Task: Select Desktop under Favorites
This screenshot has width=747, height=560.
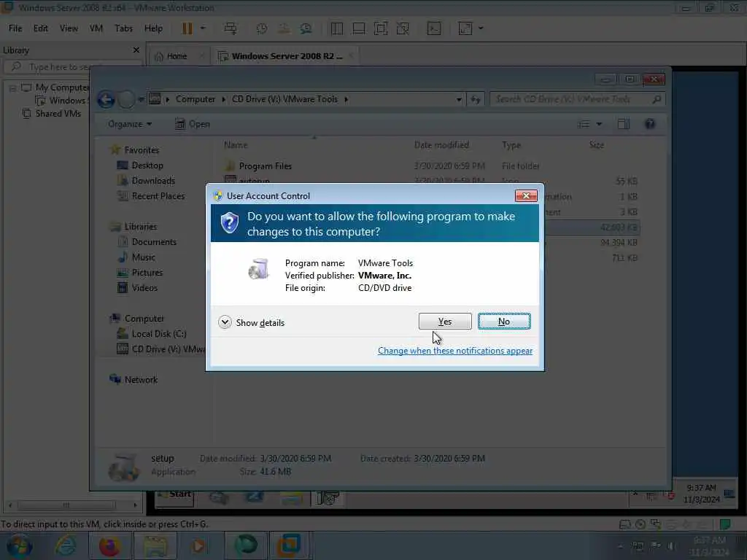Action: [147, 166]
